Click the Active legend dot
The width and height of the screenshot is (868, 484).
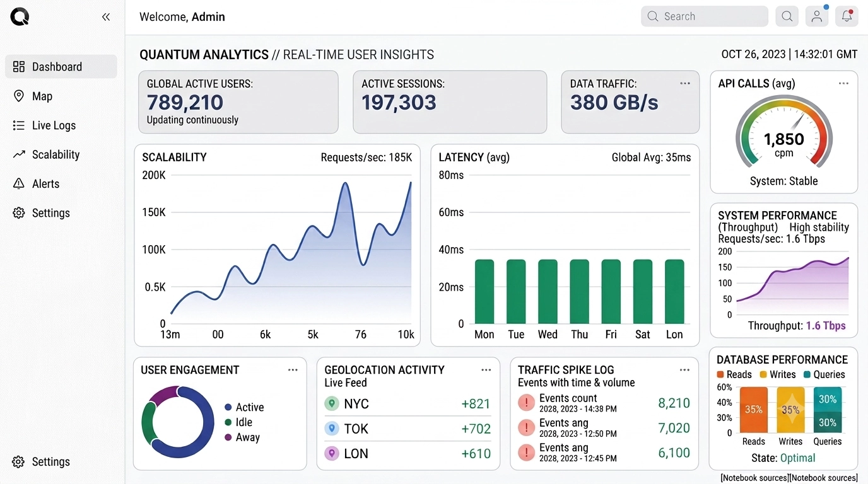coord(228,408)
